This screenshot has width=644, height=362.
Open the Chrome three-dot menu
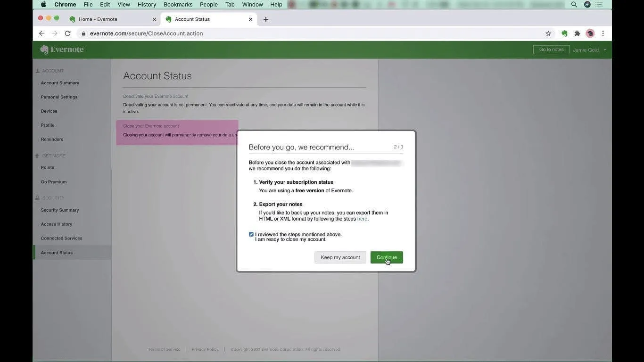(x=603, y=33)
